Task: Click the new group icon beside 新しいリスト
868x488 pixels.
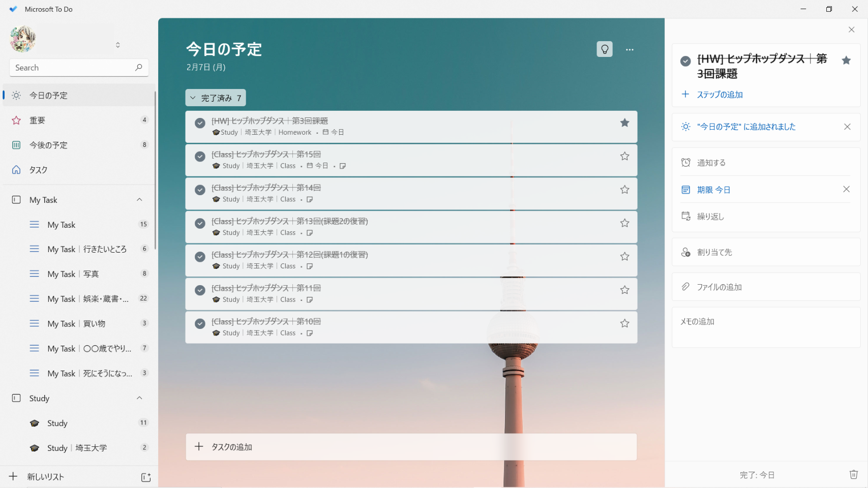Action: (146, 477)
